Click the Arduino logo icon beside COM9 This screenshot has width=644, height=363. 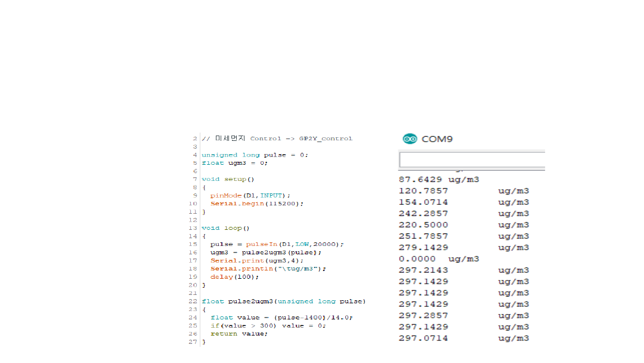pyautogui.click(x=409, y=139)
